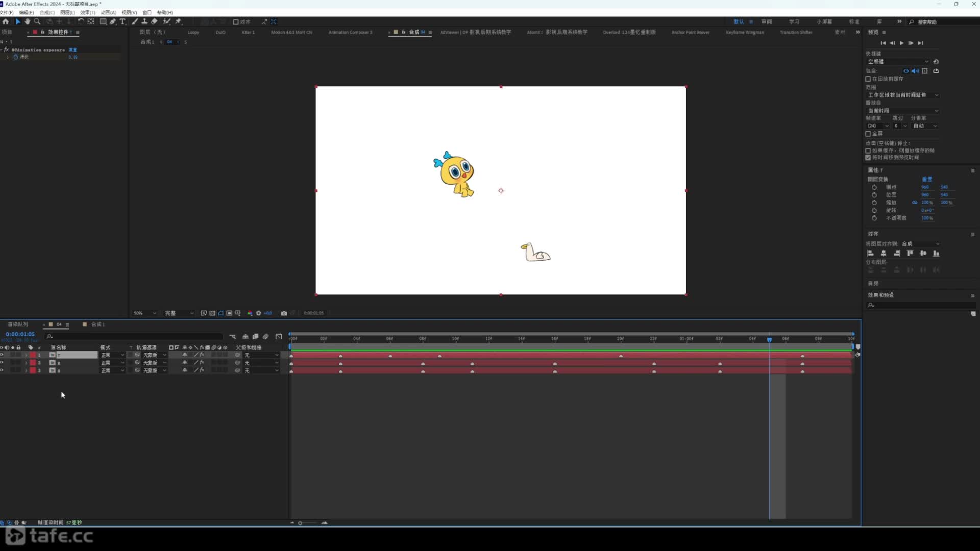Select the Pen tool
Viewport: 980px width, 551px height.
point(113,21)
